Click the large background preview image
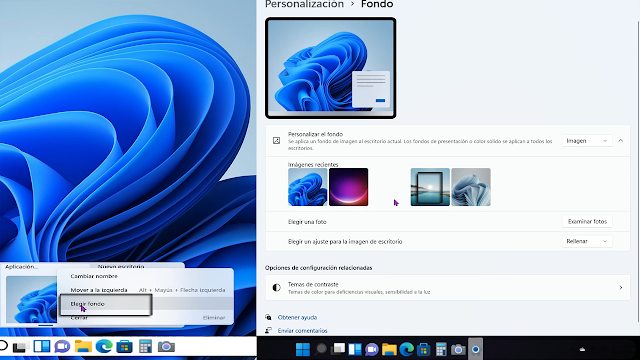This screenshot has height=360, width=640. (x=331, y=68)
